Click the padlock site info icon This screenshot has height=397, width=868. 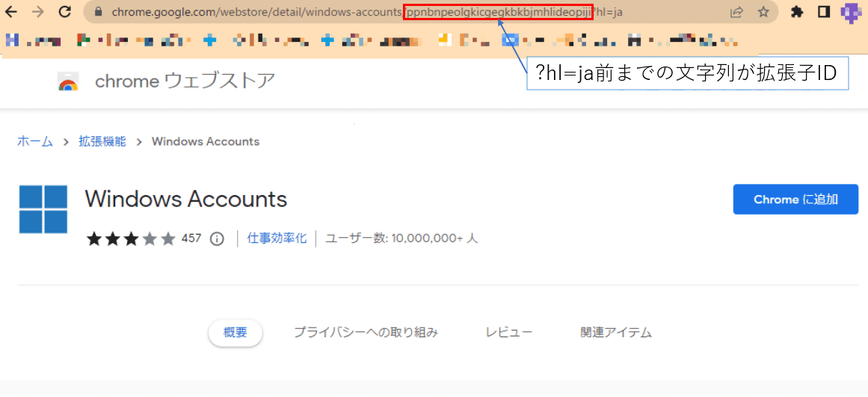click(99, 12)
